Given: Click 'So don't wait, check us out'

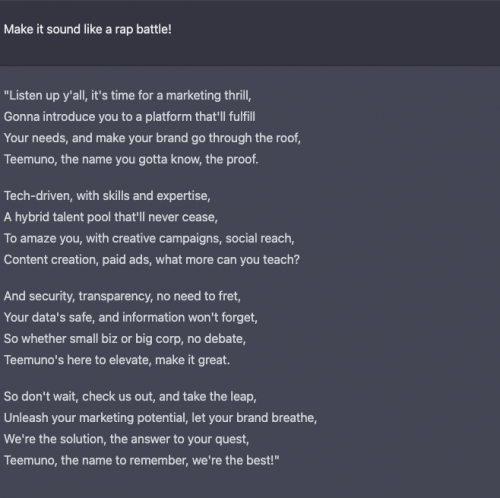Looking at the screenshot, I should coord(130,397).
